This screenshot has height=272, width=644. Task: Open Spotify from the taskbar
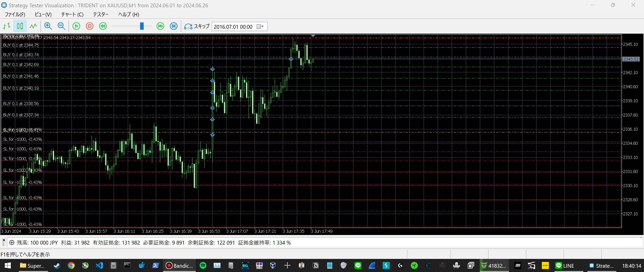(203, 265)
